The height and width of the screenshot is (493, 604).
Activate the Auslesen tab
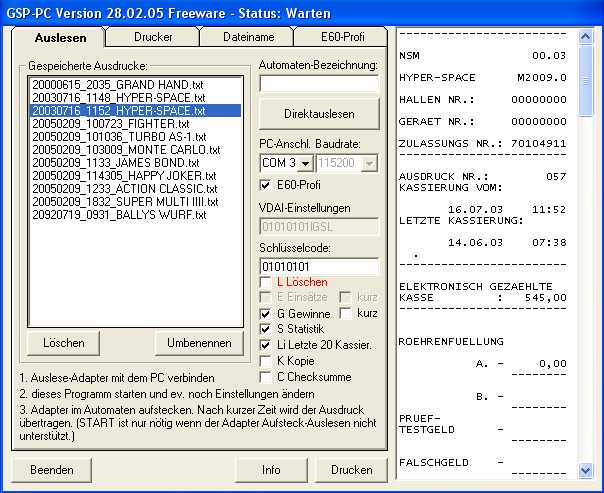[60, 38]
